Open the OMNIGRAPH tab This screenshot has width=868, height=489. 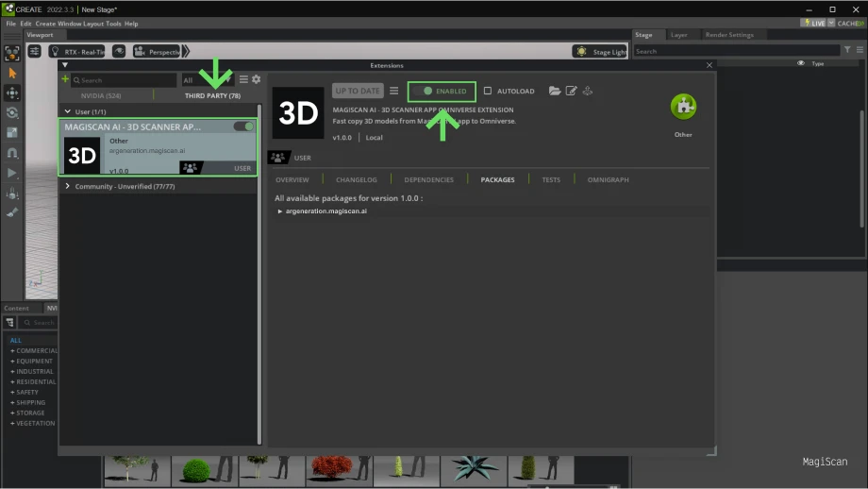point(608,180)
